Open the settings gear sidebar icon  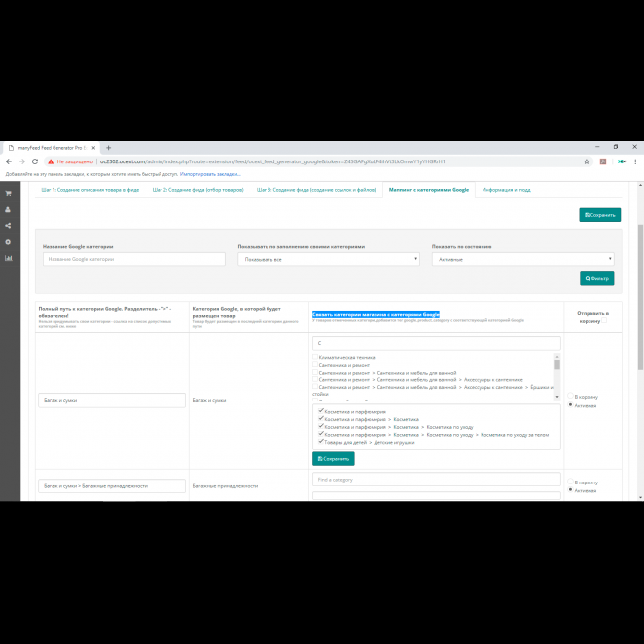click(x=9, y=241)
